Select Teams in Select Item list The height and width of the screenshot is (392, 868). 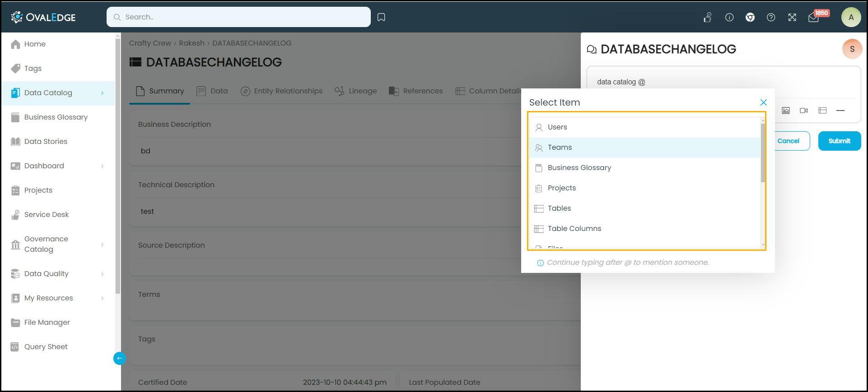pos(645,148)
